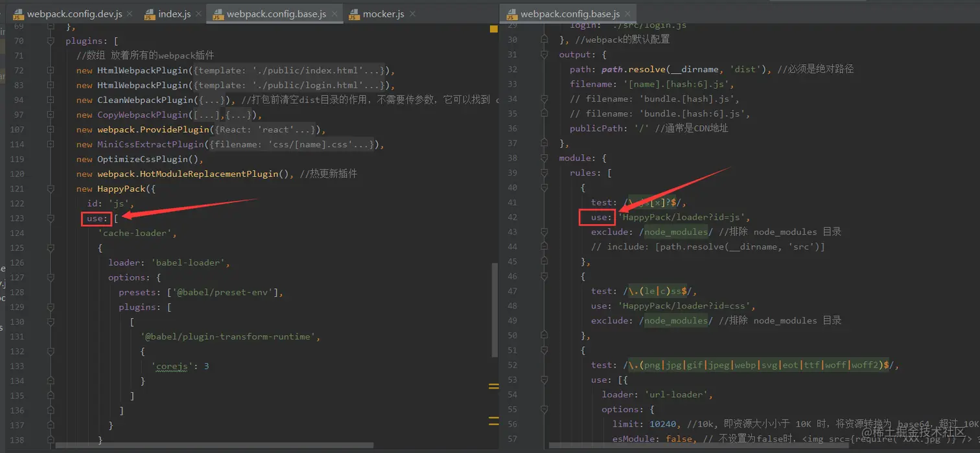Click folded {filename: 'css/[name].css'...} placeholder
Image resolution: width=980 pixels, height=453 pixels.
(293, 145)
